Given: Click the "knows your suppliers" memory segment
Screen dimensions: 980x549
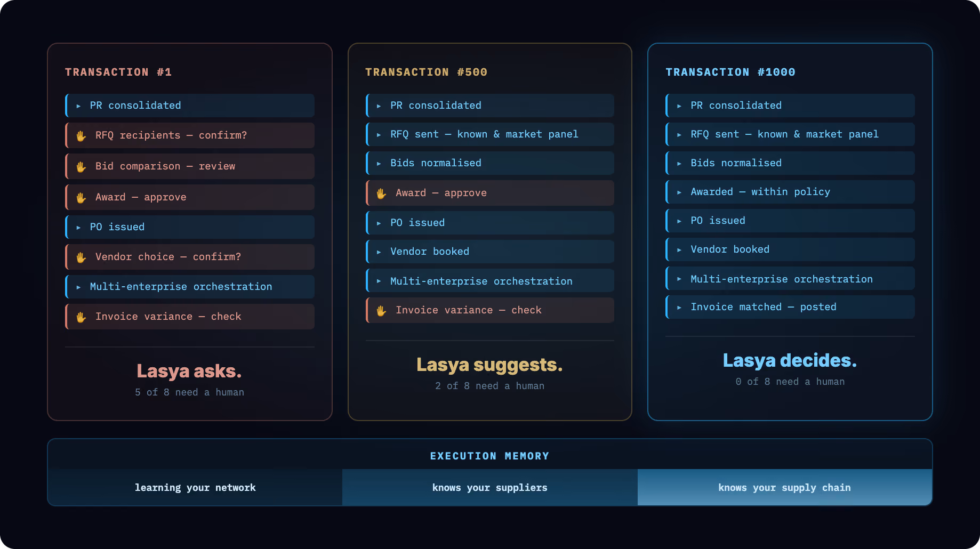Looking at the screenshot, I should tap(490, 488).
